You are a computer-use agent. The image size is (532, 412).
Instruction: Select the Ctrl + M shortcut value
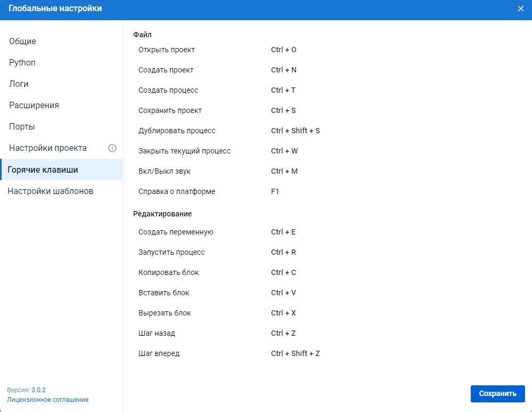(284, 171)
